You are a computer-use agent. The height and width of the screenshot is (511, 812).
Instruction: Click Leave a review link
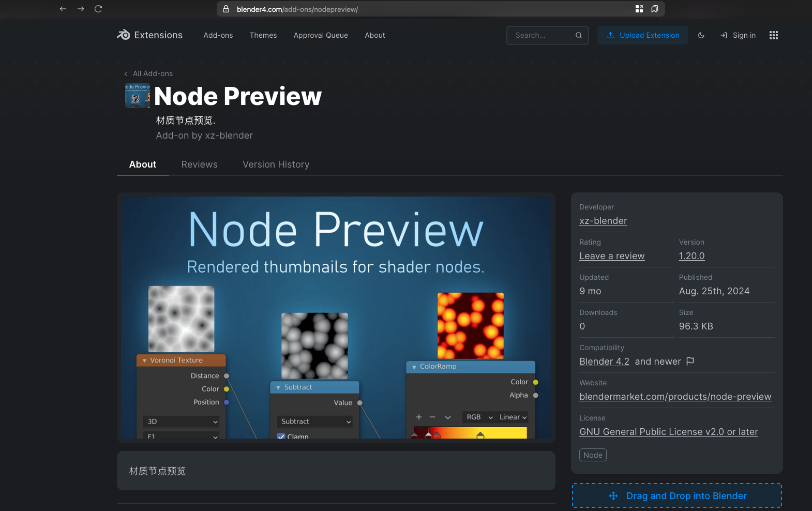[x=612, y=256]
